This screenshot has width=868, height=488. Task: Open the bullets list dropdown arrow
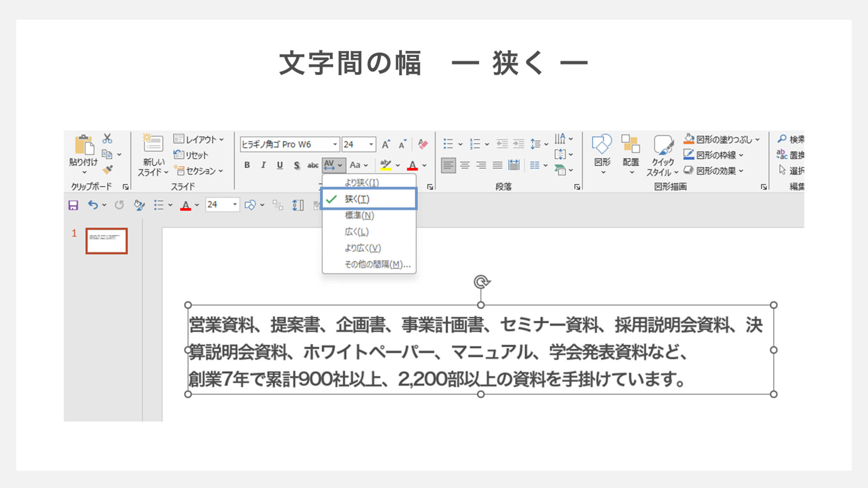460,144
